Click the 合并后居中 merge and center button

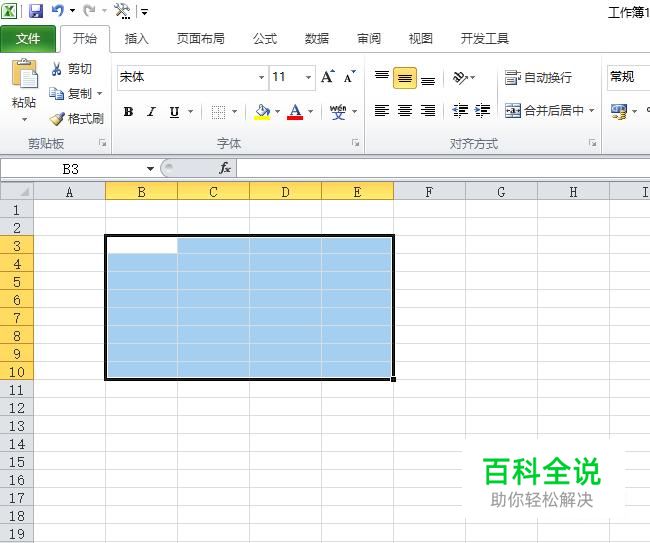[x=544, y=111]
